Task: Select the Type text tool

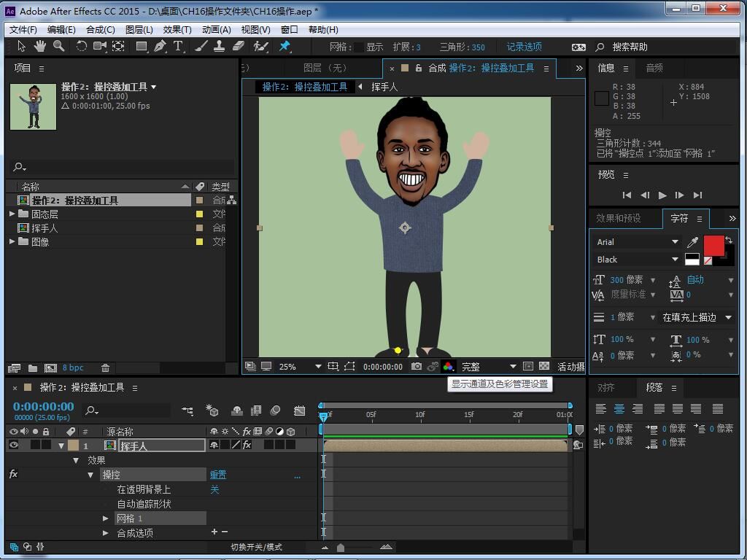Action: tap(178, 46)
